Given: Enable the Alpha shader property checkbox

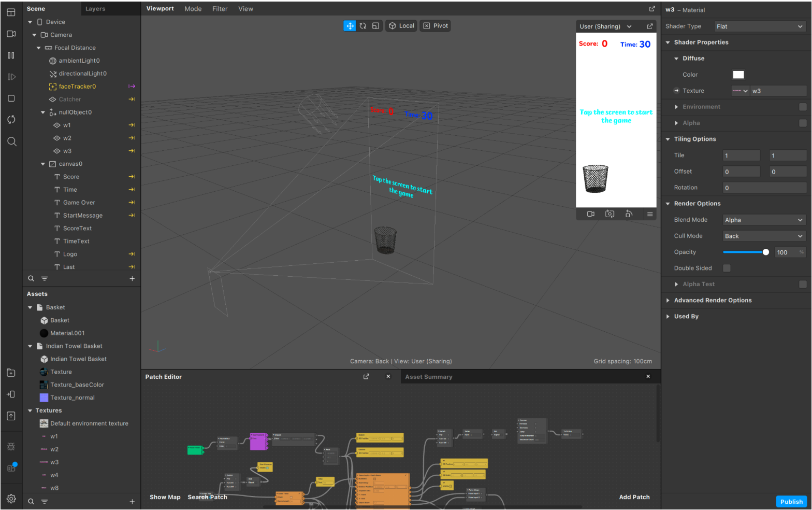Looking at the screenshot, I should pos(803,123).
